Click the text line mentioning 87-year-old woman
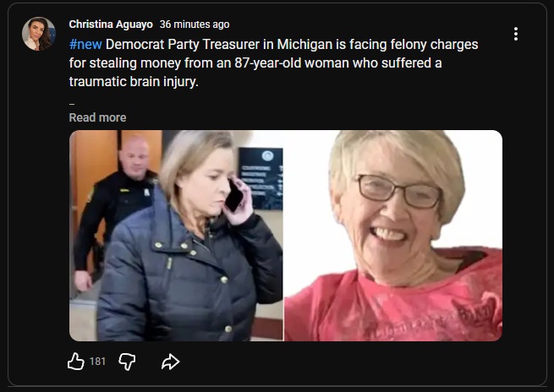The width and height of the screenshot is (554, 392). 255,63
